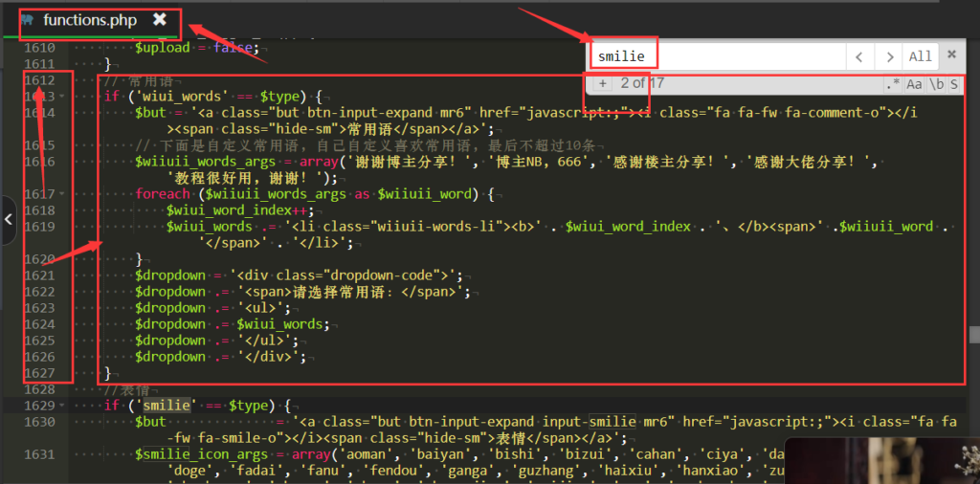The height and width of the screenshot is (484, 980).
Task: Fold the smilie if-block at line 1629
Action: pyautogui.click(x=62, y=406)
